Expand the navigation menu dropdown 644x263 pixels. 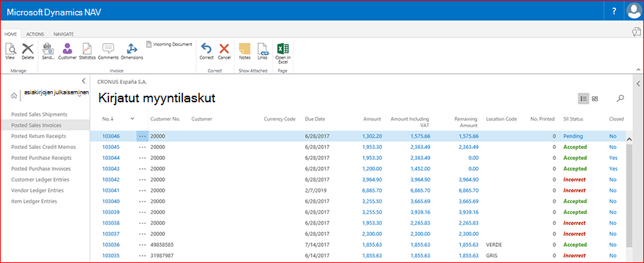(x=79, y=96)
